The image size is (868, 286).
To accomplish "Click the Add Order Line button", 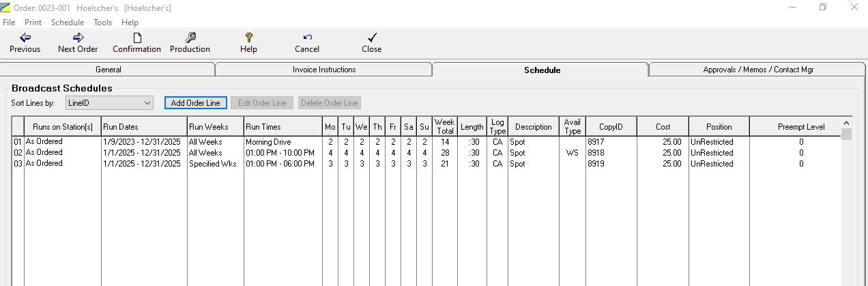I will pyautogui.click(x=195, y=103).
